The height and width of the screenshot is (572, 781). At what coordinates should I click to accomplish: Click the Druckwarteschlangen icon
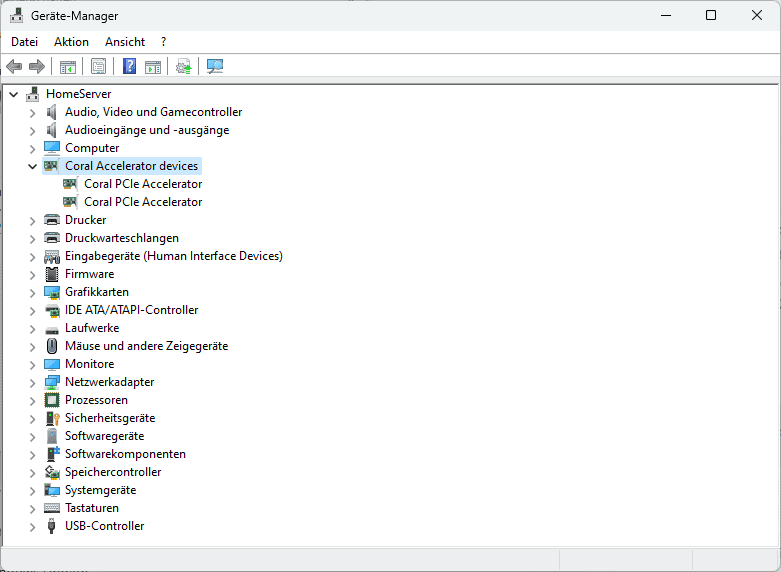(52, 238)
